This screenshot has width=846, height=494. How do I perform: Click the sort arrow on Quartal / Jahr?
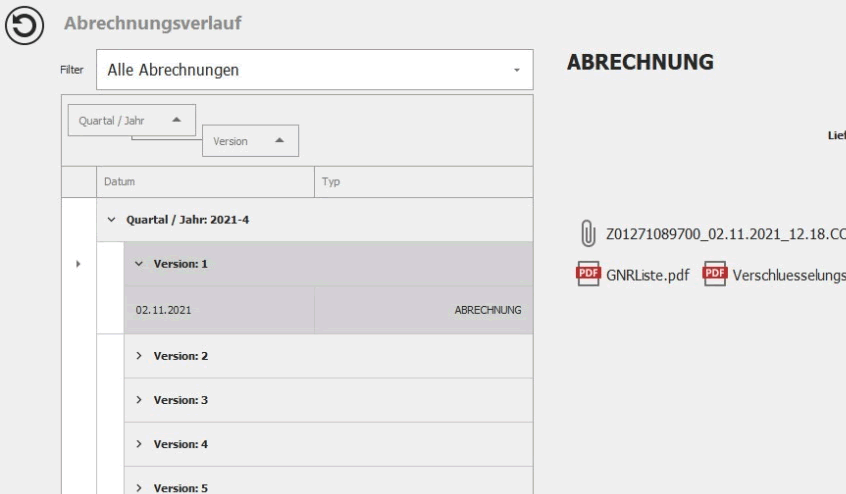[x=177, y=119]
